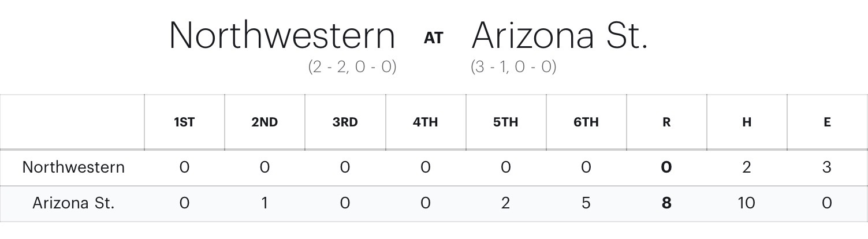This screenshot has width=868, height=239.
Task: Click the R (runs) column header
Action: (666, 122)
